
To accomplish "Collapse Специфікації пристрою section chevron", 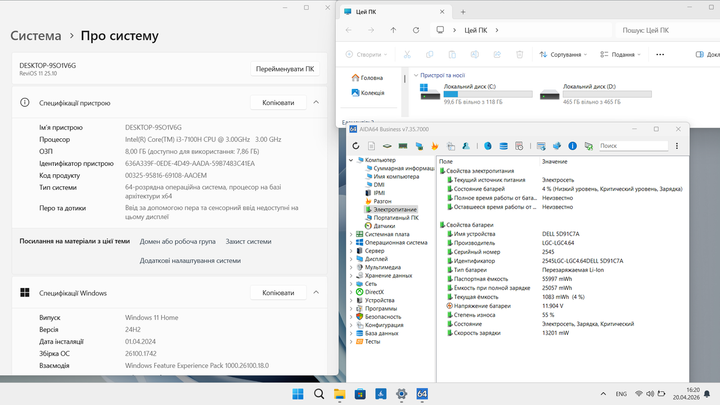I will [x=316, y=102].
